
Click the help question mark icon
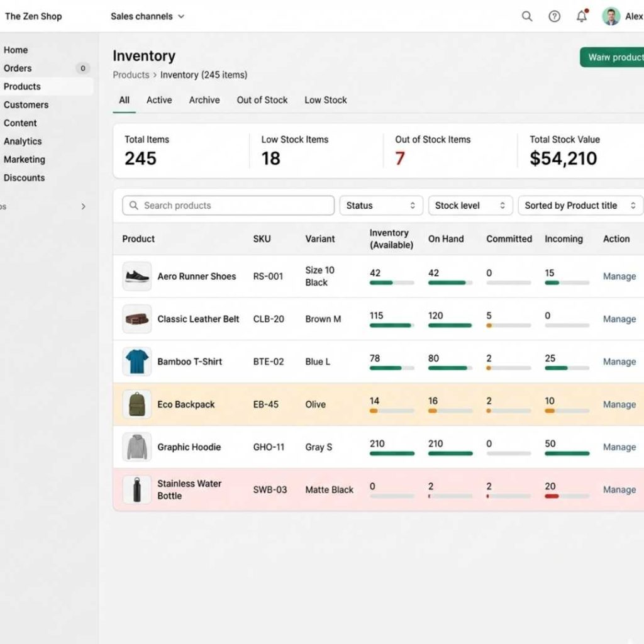[x=554, y=16]
